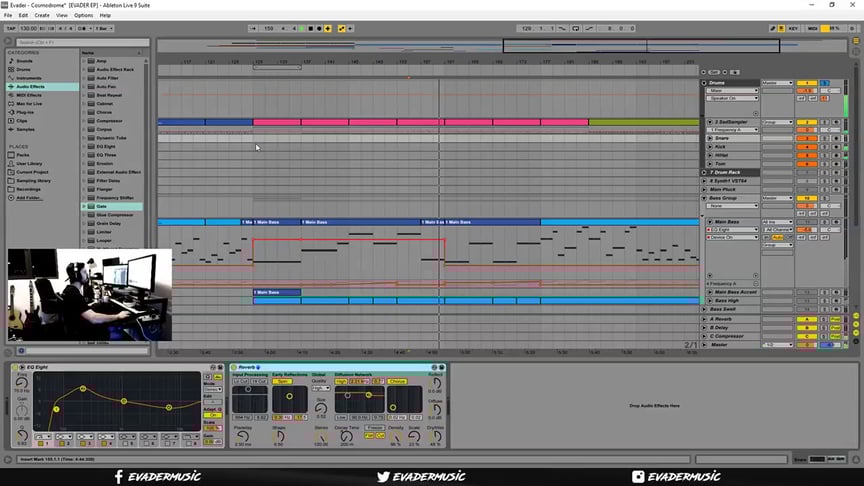
Task: Open the Help menu
Action: [x=105, y=15]
